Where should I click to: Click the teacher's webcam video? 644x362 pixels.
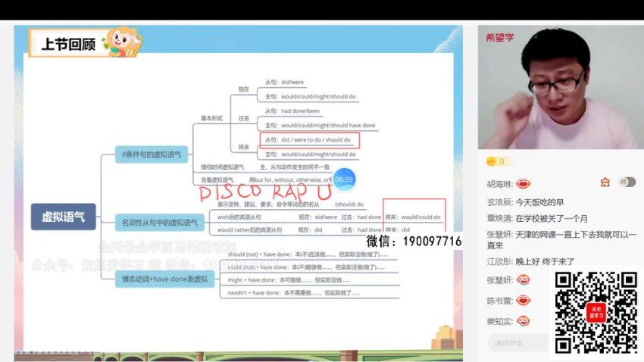pyautogui.click(x=561, y=87)
